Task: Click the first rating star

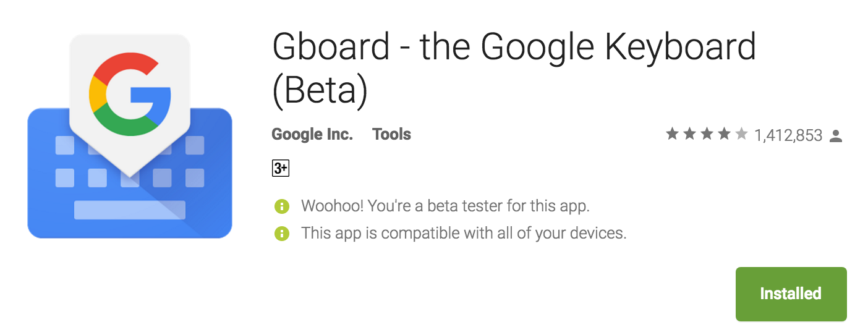Action: (672, 134)
